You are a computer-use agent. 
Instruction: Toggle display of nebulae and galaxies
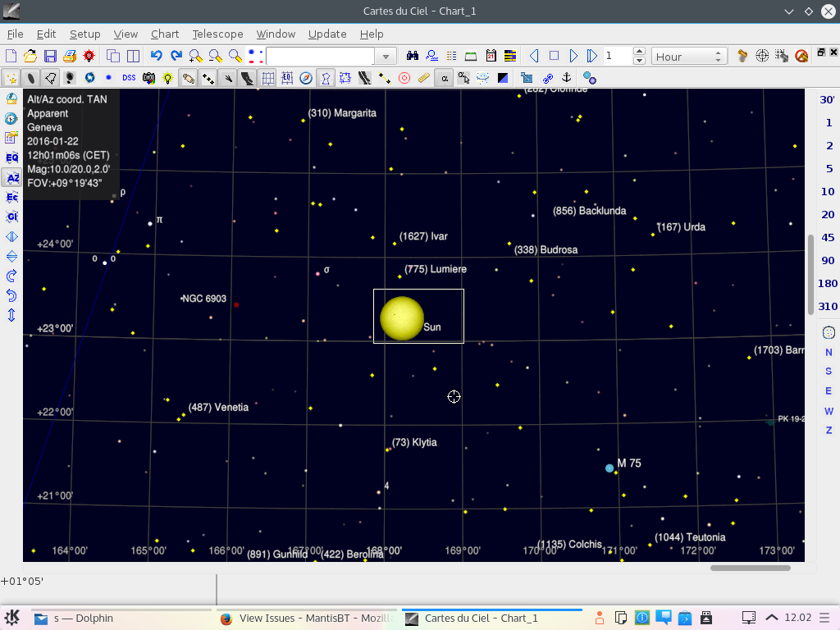tap(30, 78)
